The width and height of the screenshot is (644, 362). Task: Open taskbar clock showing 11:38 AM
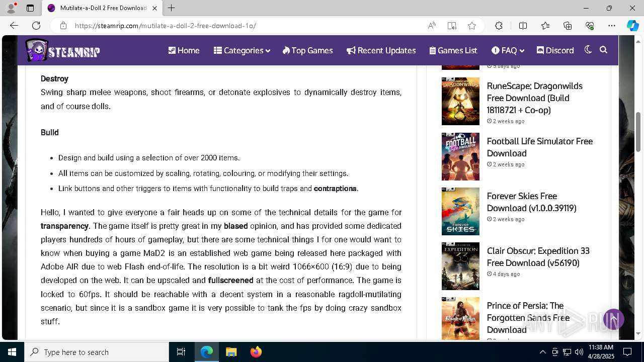[x=601, y=352]
